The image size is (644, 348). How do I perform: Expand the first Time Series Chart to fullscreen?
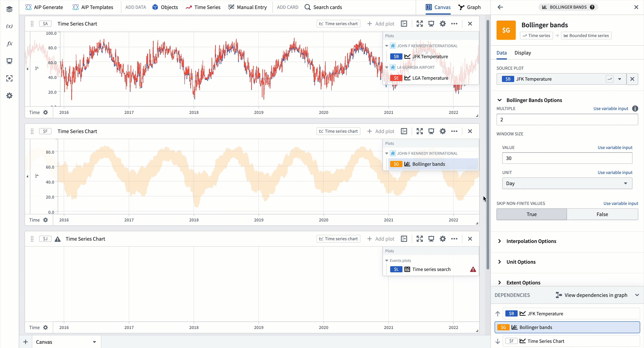pyautogui.click(x=420, y=23)
